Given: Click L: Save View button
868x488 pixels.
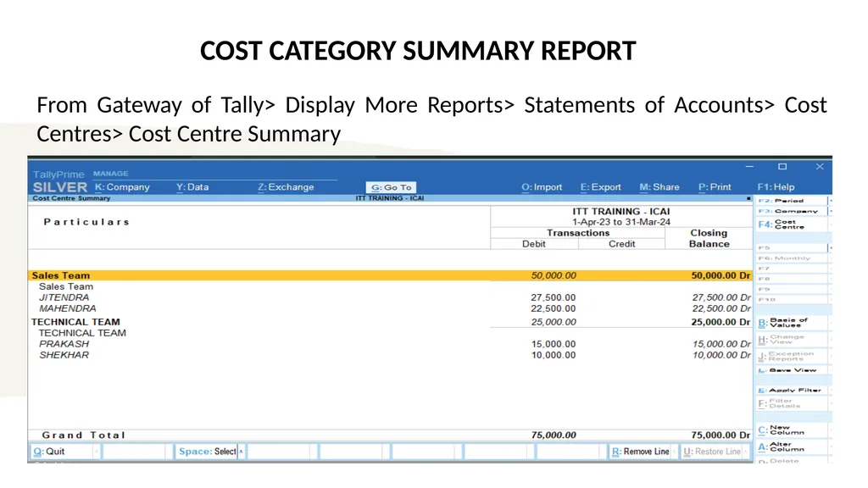Looking at the screenshot, I should click(x=791, y=369).
